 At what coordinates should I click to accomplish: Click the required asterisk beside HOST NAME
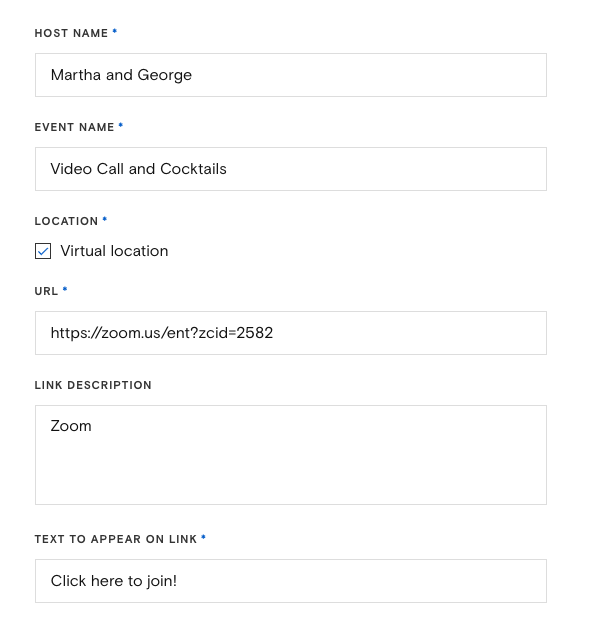click(115, 31)
